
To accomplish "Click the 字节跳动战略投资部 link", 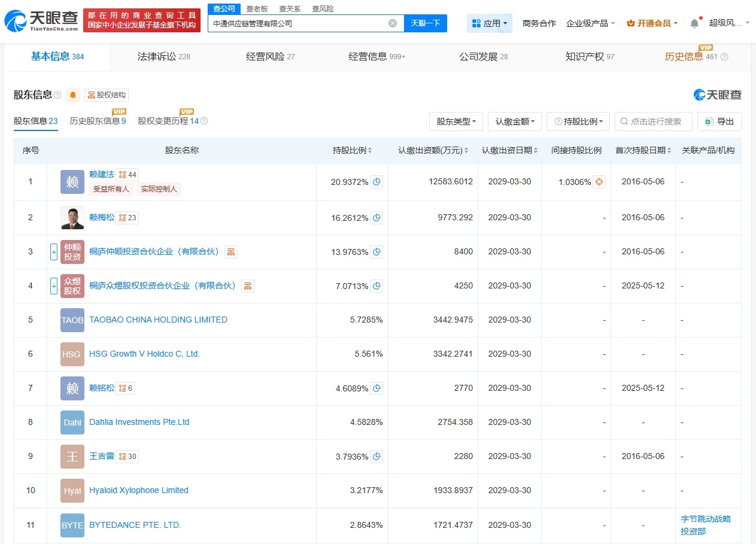I will click(x=706, y=525).
